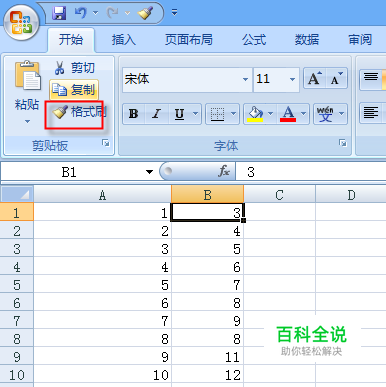Screen dimensions: 386x387
Task: Undo the last action
Action: point(80,13)
